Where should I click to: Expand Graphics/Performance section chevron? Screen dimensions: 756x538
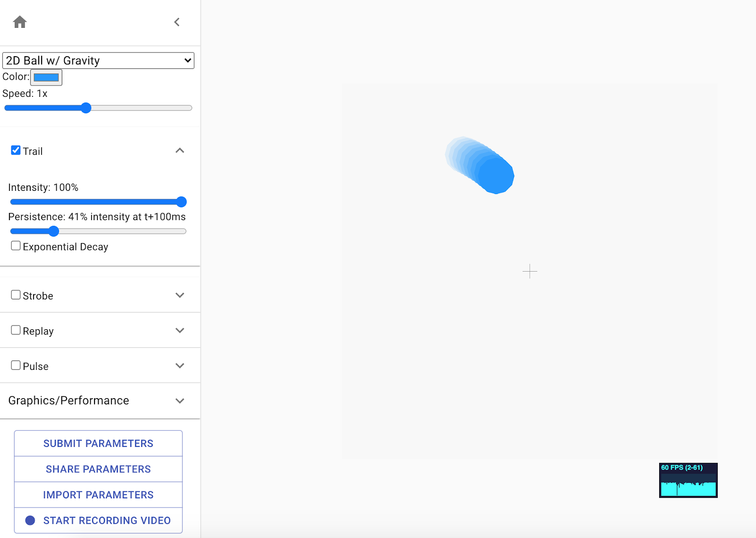180,401
